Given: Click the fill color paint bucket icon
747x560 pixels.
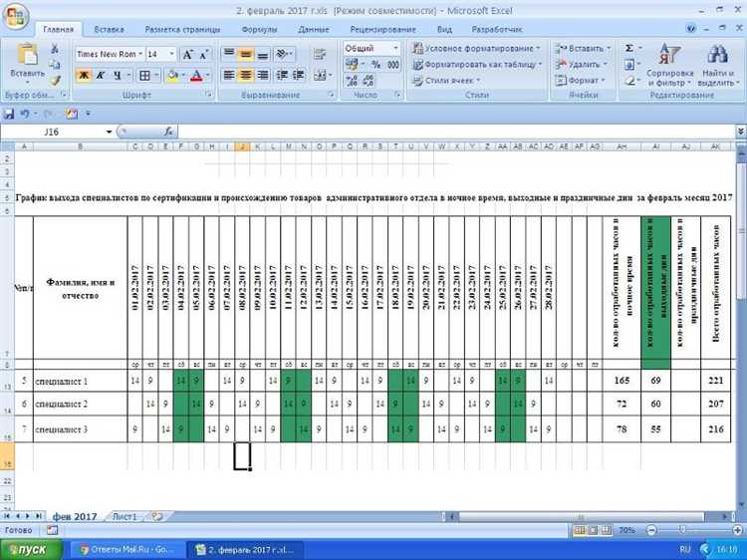Looking at the screenshot, I should coord(172,75).
